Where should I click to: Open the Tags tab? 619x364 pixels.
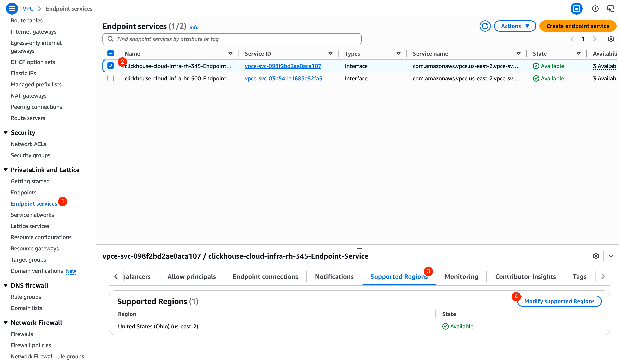click(579, 277)
